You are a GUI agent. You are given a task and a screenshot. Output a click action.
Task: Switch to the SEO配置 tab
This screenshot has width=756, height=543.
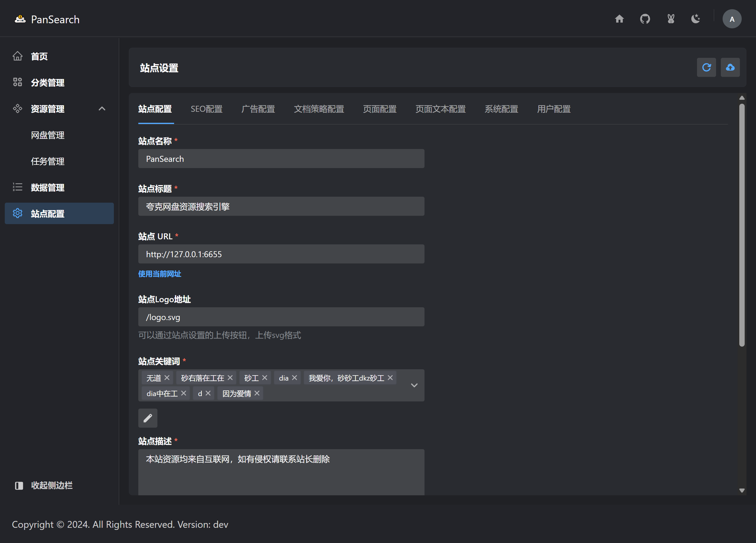coord(206,109)
